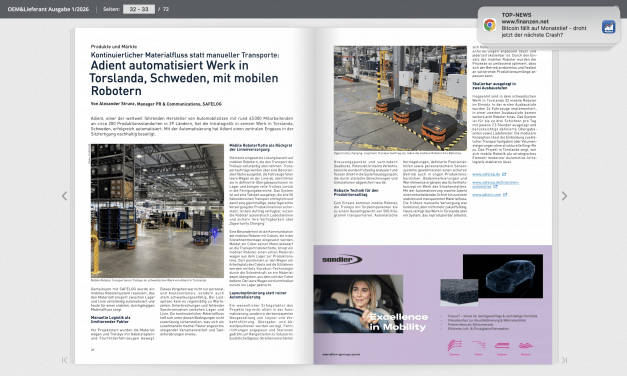Go to the previous page spread

[x=64, y=196]
